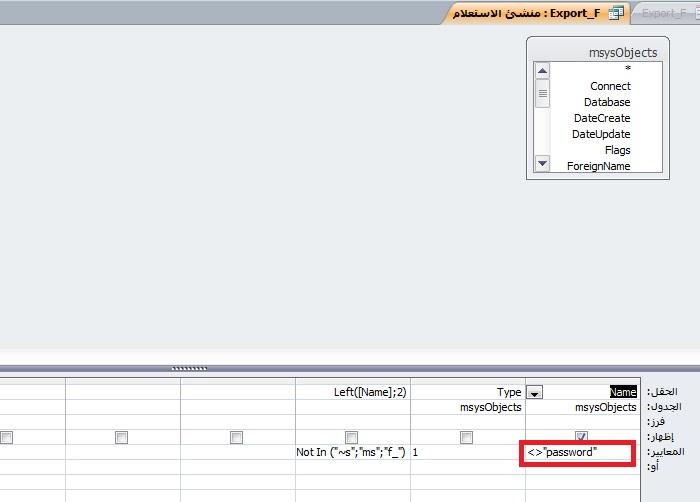
Task: Click the scroll down arrow in msysObjects list
Action: [542, 163]
